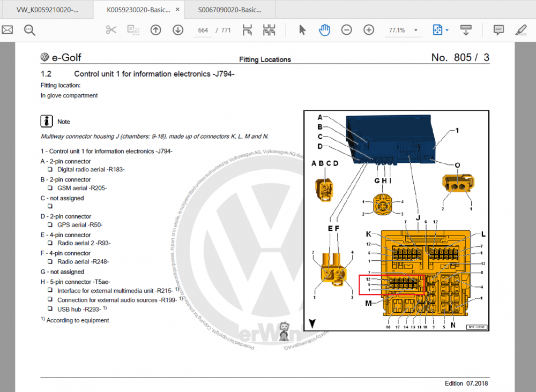Click the copy pages icon
536x392 pixels.
tap(133, 30)
